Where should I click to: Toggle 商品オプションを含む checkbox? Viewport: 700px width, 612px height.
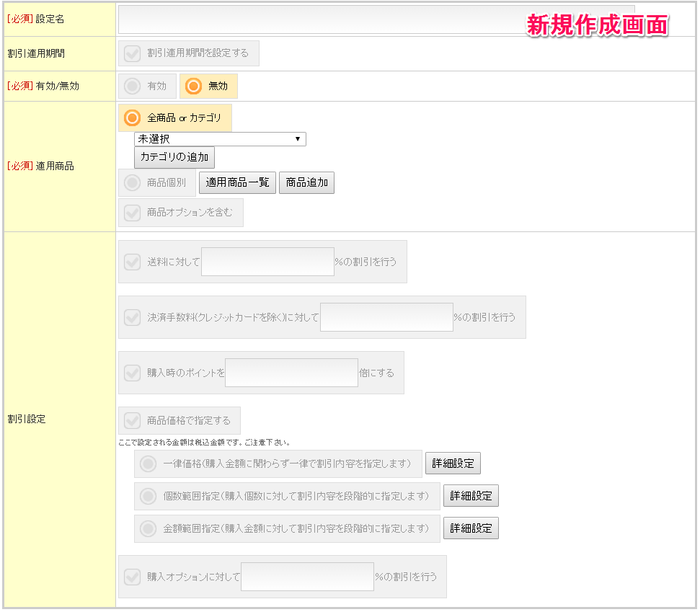(133, 213)
